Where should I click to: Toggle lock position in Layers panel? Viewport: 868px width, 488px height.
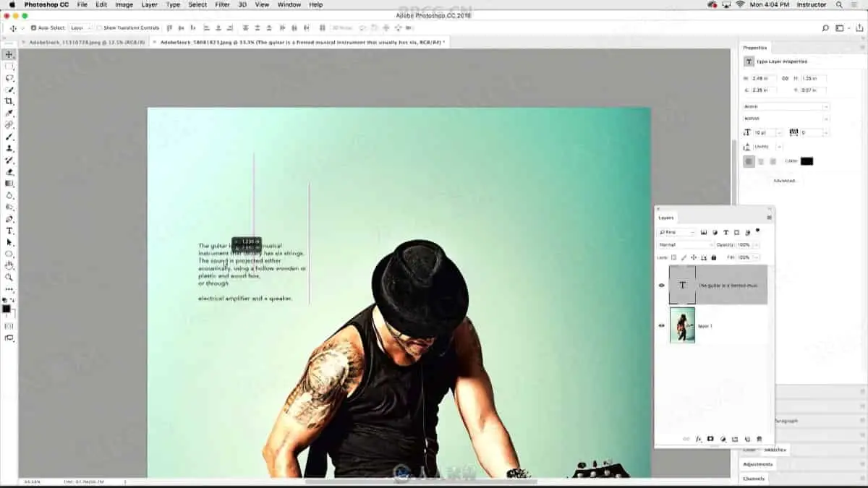(x=694, y=257)
